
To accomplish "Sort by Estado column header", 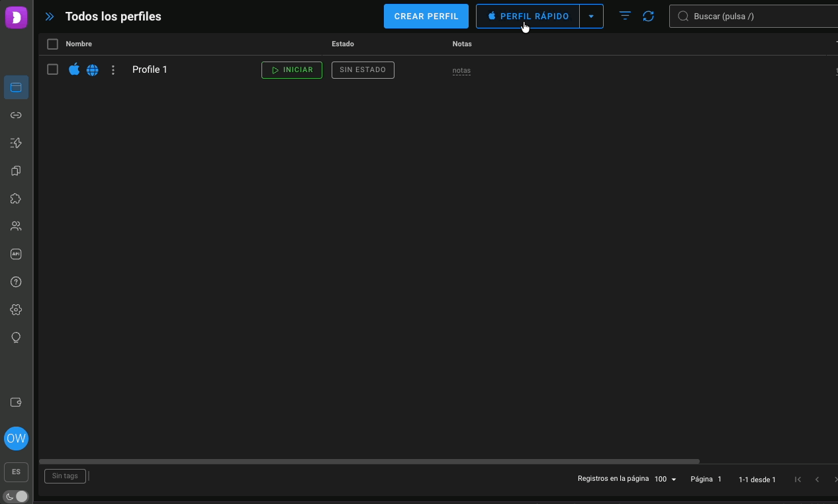I will pyautogui.click(x=343, y=44).
